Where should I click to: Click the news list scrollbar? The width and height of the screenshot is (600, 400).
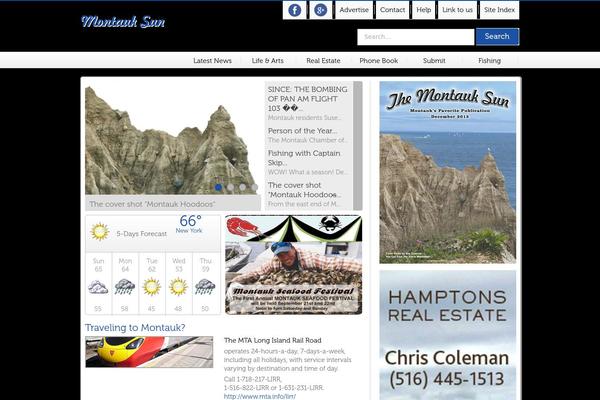tap(358, 145)
